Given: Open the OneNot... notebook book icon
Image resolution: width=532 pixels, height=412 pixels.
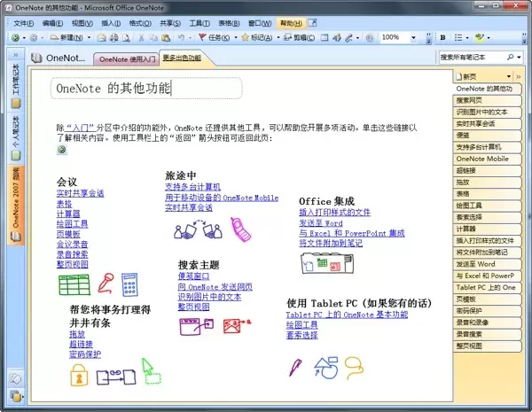Looking at the screenshot, I should [x=36, y=58].
